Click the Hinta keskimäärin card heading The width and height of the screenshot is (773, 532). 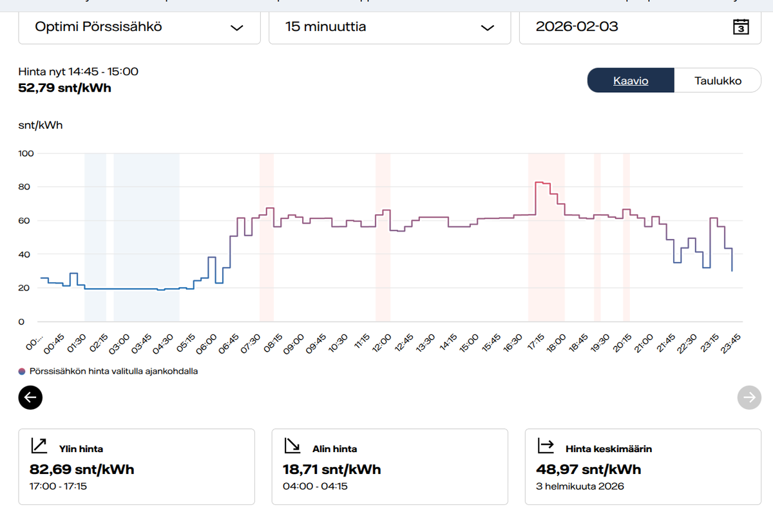pyautogui.click(x=609, y=449)
